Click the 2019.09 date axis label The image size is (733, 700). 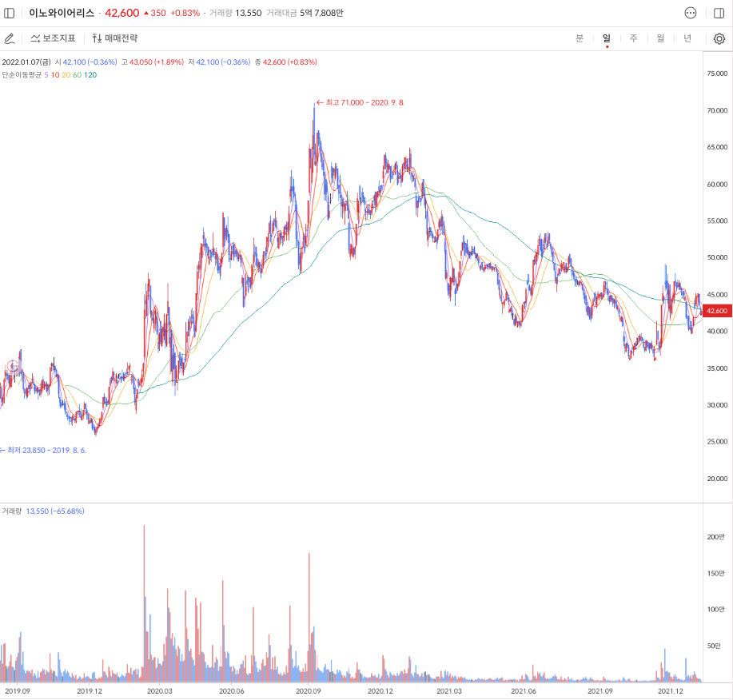coord(18,690)
